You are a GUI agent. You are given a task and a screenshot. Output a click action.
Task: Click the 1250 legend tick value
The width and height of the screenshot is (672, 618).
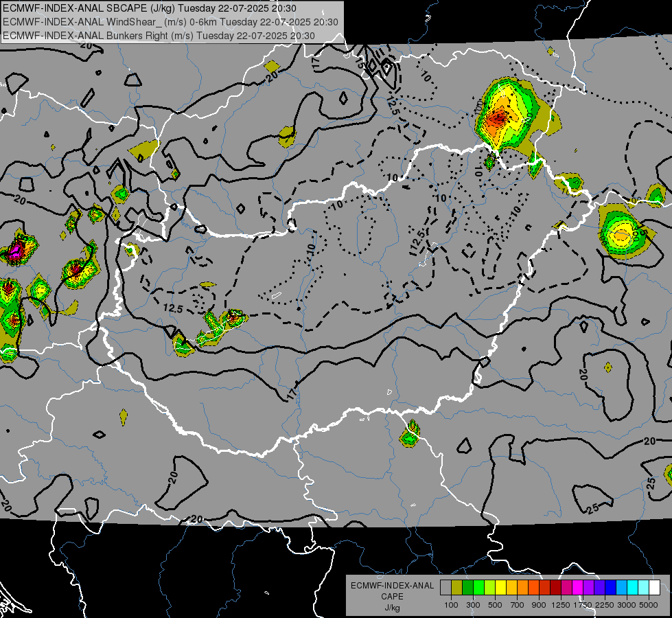561,605
